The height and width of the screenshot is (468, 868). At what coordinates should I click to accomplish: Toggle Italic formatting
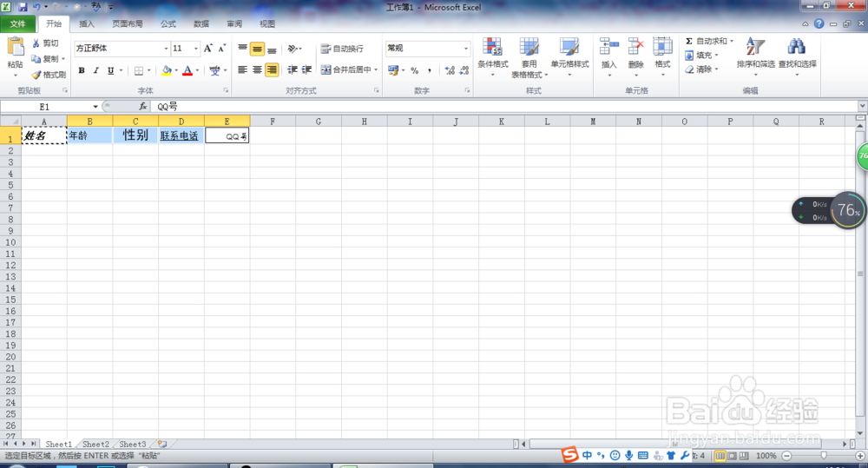(x=95, y=71)
